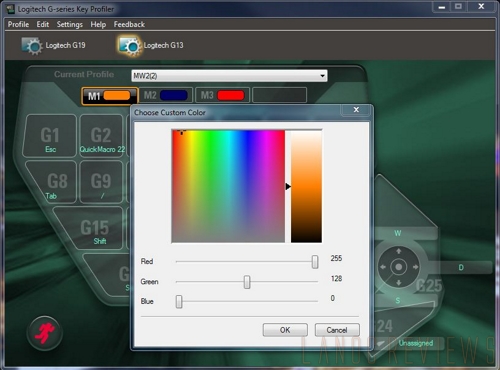Click the Green slider handle
500x370 pixels.
point(247,282)
